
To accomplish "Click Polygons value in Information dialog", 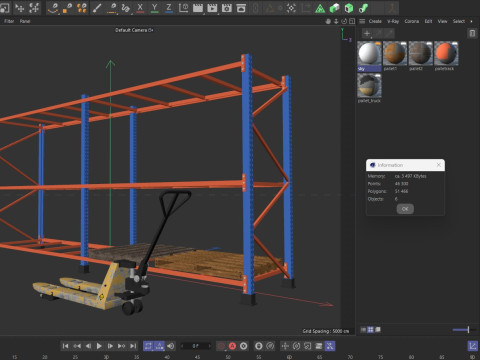I will click(401, 191).
